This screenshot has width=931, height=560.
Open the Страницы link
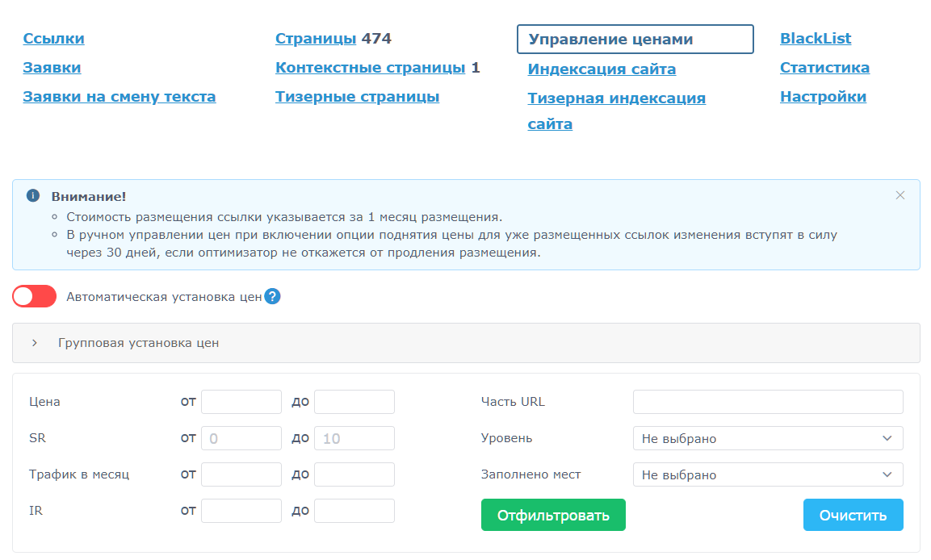(x=315, y=39)
